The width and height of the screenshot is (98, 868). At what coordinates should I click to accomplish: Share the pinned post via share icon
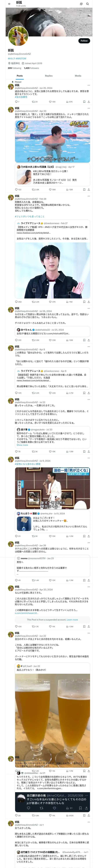pyautogui.click(x=89, y=102)
